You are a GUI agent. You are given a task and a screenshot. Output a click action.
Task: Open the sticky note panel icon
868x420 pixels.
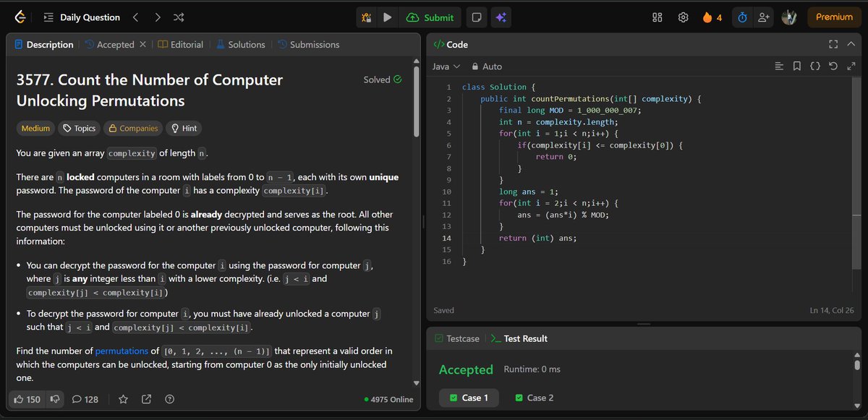coord(476,17)
